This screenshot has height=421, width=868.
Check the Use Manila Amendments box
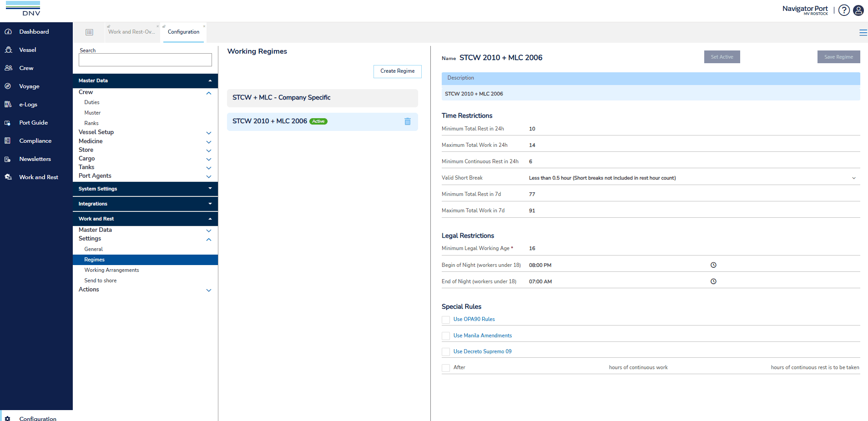446,336
